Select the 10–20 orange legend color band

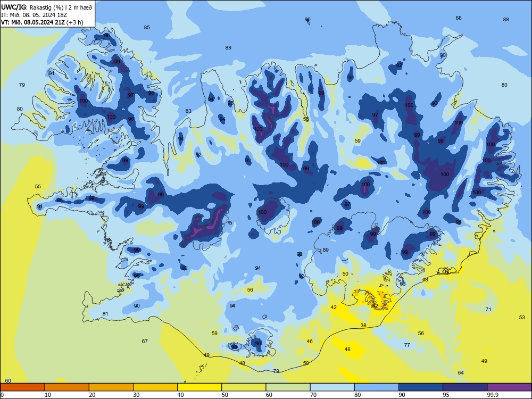point(67,387)
